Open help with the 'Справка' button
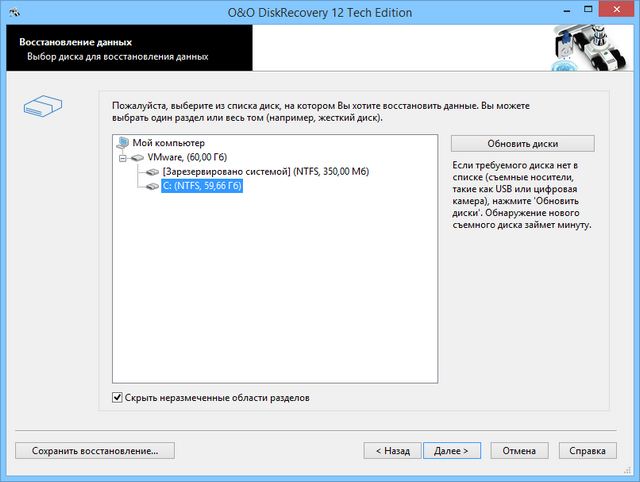 (x=587, y=451)
